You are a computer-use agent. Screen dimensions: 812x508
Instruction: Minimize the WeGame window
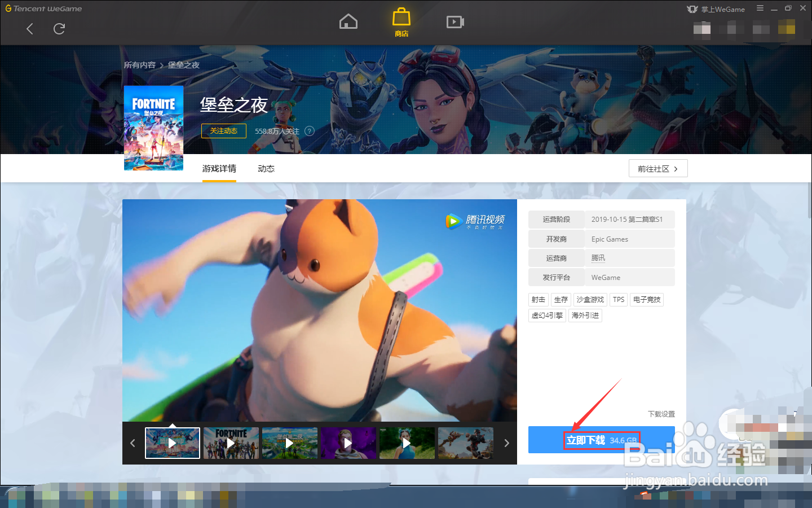tap(774, 8)
